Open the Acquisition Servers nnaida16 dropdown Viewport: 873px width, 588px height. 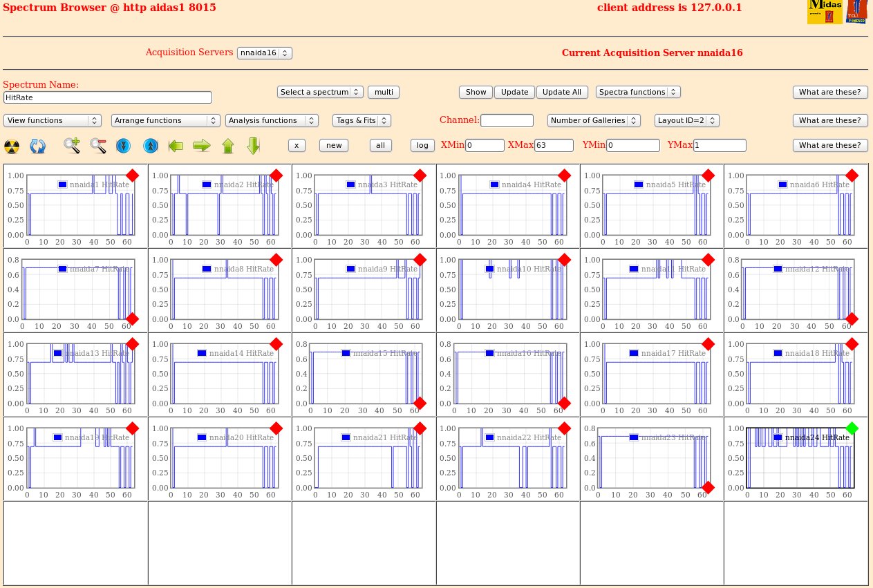point(265,53)
